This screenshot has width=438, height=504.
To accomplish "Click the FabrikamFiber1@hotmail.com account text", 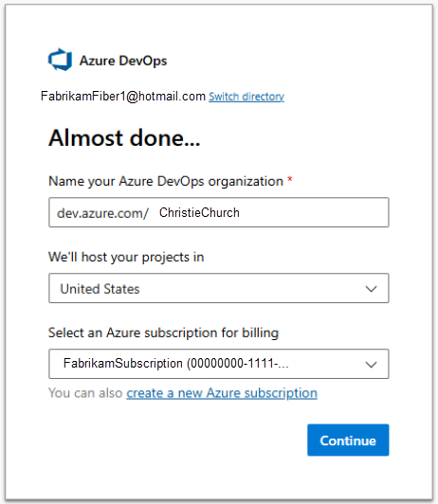I will point(123,96).
